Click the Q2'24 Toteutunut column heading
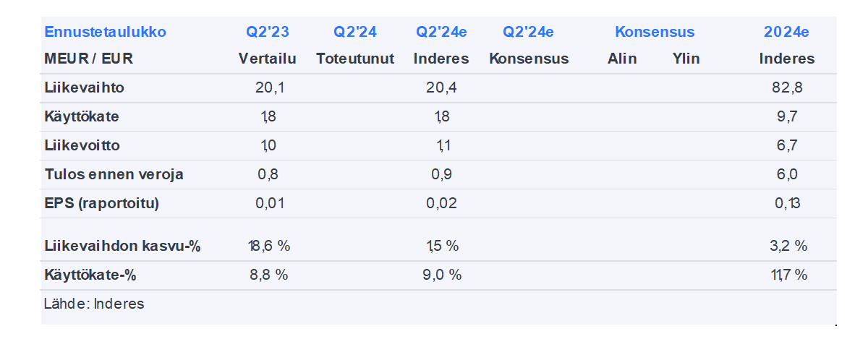Image resolution: width=868 pixels, height=347 pixels. point(355,32)
